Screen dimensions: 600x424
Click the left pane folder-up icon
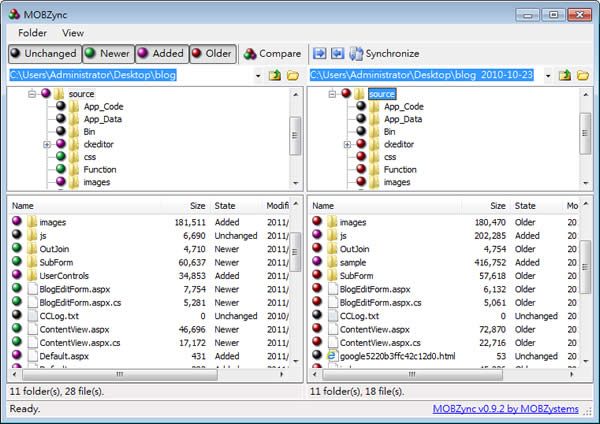click(275, 75)
